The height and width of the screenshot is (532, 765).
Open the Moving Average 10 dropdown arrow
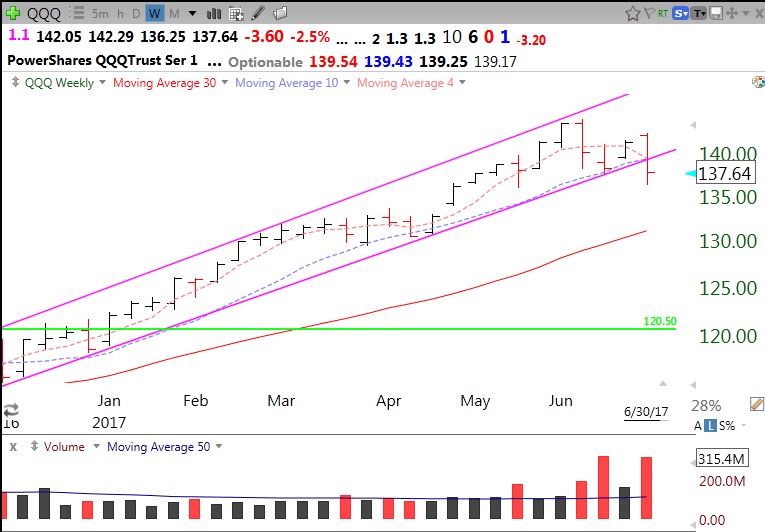tap(347, 82)
